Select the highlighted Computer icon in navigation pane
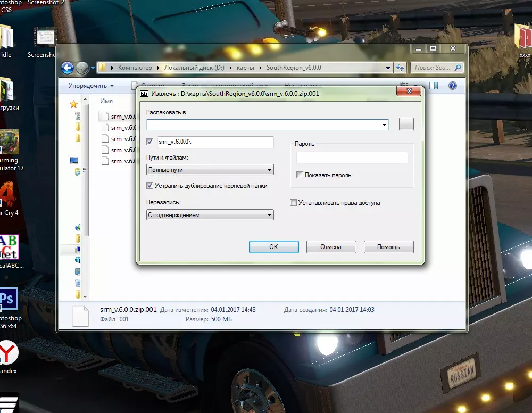The width and height of the screenshot is (532, 413). (x=77, y=250)
